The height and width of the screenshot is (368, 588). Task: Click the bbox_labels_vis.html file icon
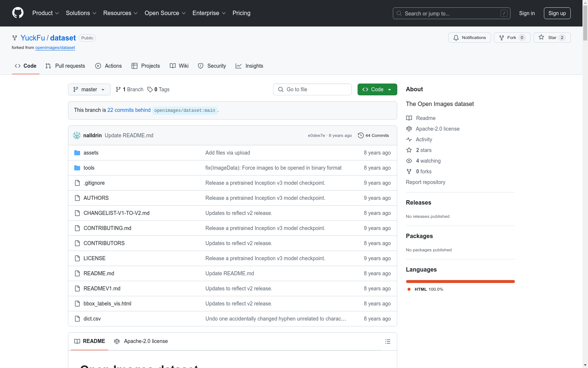(x=77, y=304)
